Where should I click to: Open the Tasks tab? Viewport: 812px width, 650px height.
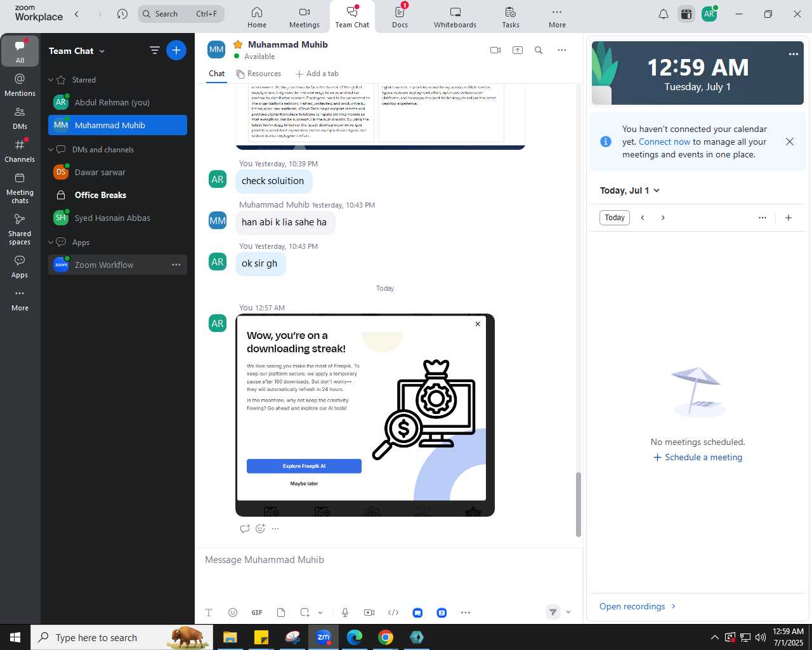tap(511, 17)
